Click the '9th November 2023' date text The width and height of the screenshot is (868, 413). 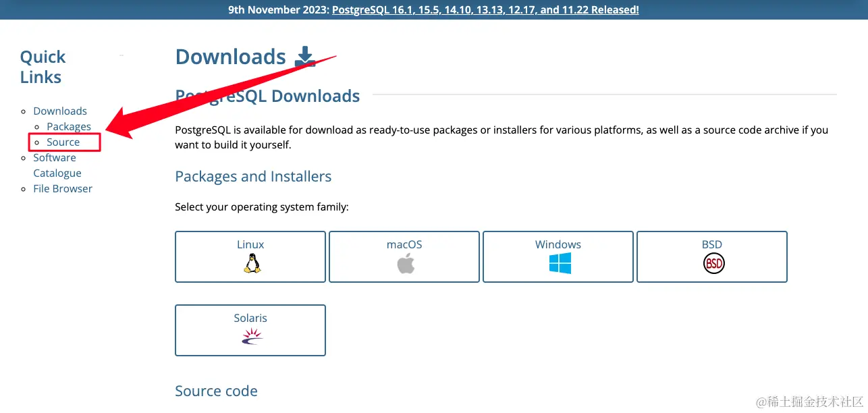click(x=278, y=9)
